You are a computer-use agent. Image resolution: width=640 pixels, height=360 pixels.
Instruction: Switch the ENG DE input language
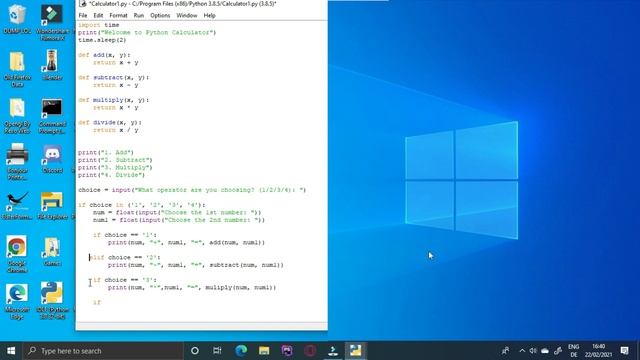point(573,351)
